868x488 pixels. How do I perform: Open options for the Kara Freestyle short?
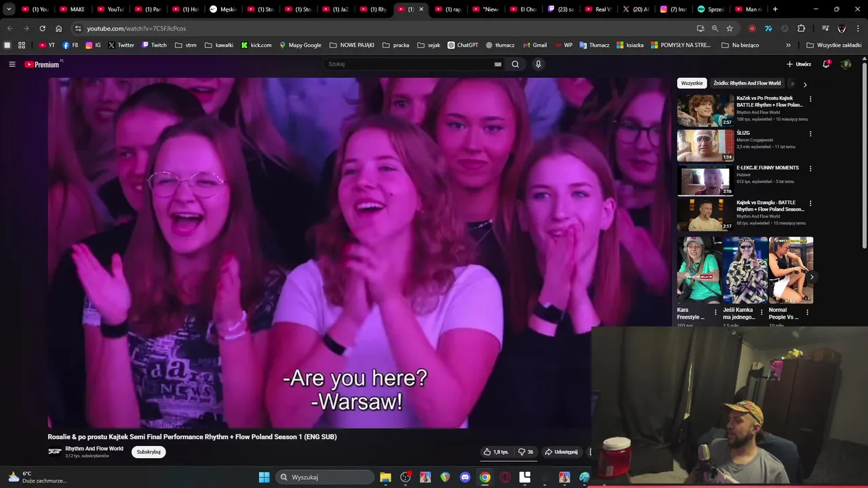coord(715,312)
